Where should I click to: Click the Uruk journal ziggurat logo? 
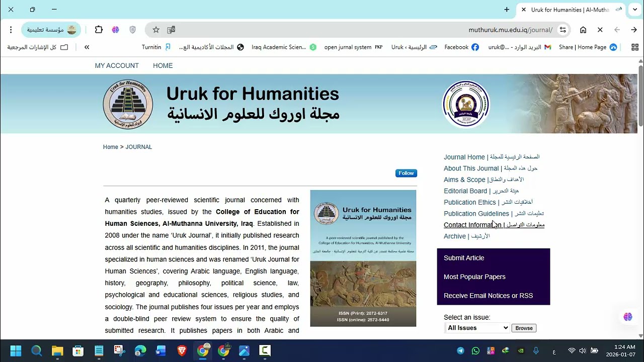(x=128, y=104)
